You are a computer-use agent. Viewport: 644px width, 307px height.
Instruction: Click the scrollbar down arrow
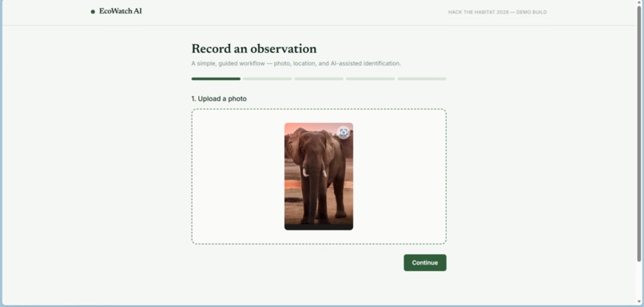coord(638,302)
